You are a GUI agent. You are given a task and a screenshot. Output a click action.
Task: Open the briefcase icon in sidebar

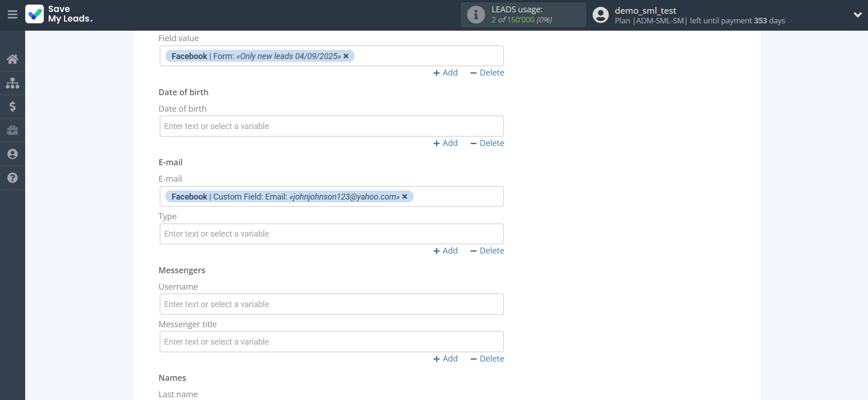pos(12,130)
